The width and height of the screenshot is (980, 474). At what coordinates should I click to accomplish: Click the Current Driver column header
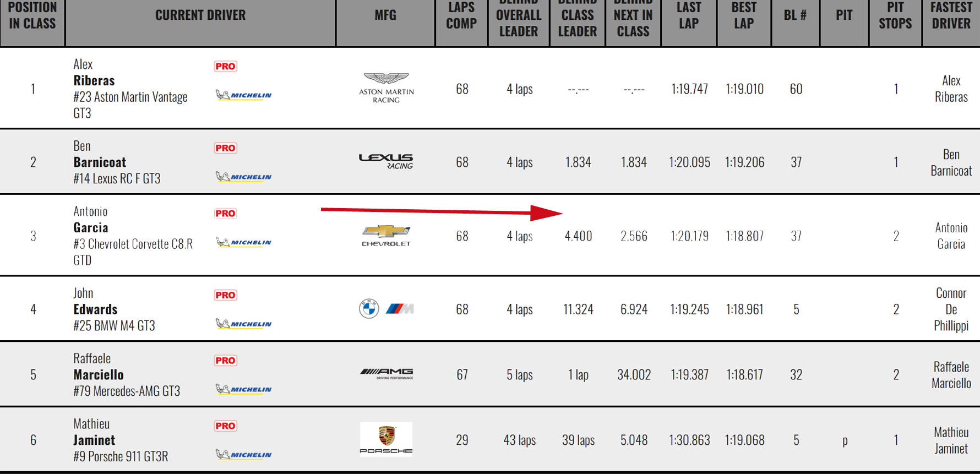200,15
